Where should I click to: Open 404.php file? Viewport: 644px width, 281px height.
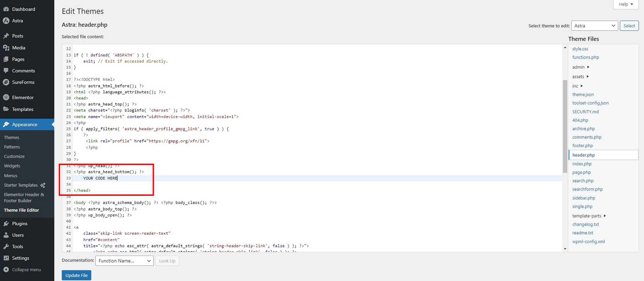tap(580, 120)
